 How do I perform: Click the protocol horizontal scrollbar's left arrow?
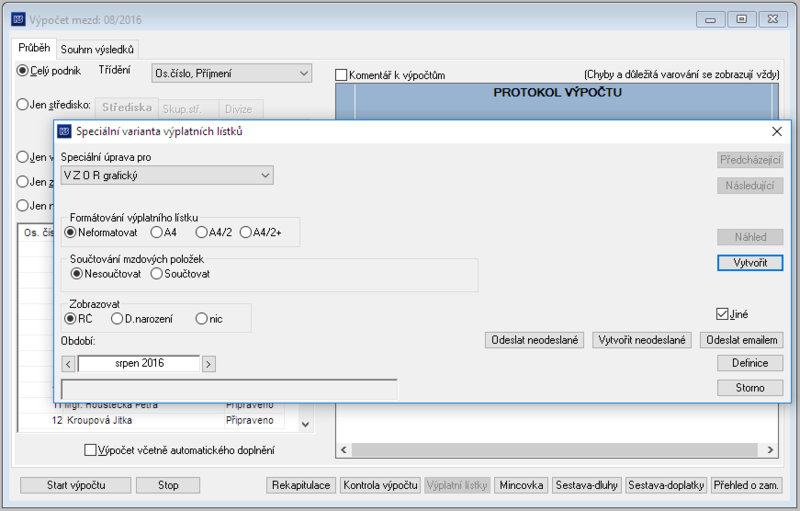click(343, 450)
